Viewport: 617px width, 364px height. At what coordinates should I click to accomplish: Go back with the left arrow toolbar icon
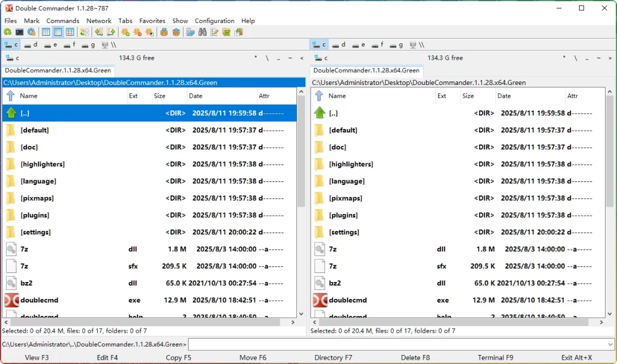coord(99,33)
